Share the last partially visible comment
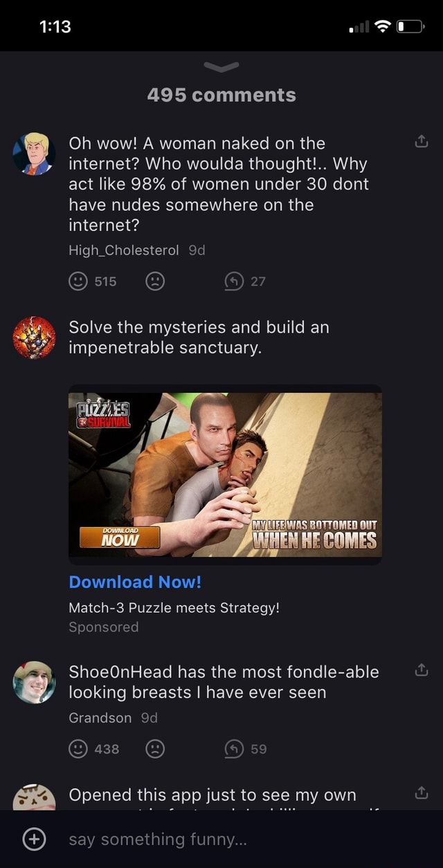 [x=422, y=794]
